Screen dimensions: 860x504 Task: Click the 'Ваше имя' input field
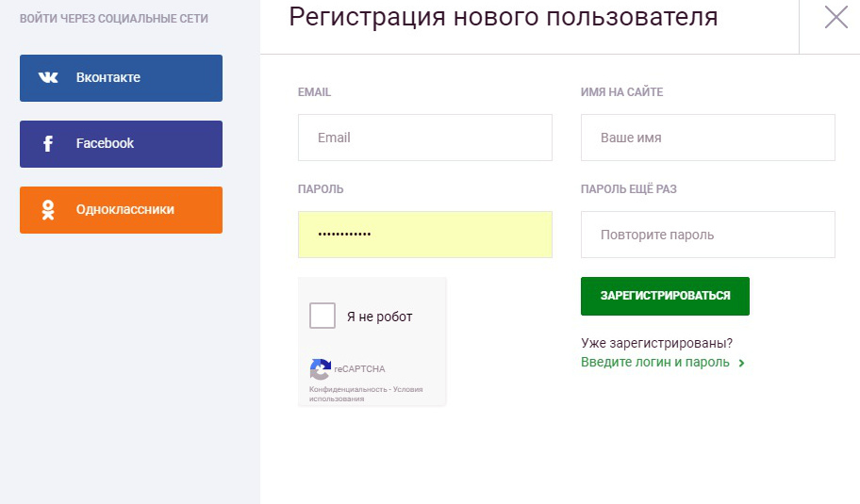pos(707,138)
